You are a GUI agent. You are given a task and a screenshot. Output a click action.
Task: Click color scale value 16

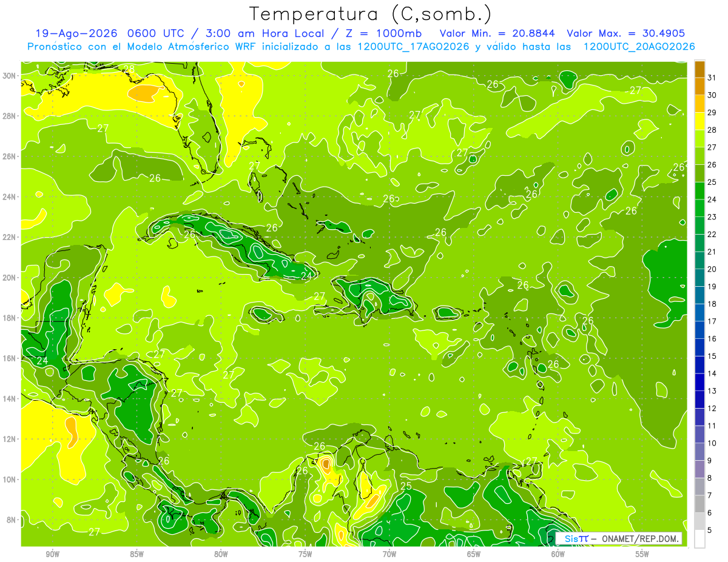[x=712, y=338]
